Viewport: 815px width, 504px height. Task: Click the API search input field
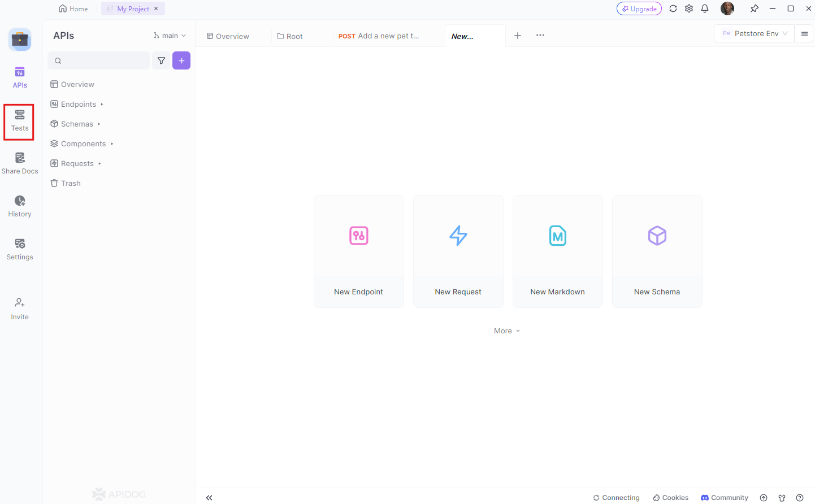(x=102, y=60)
